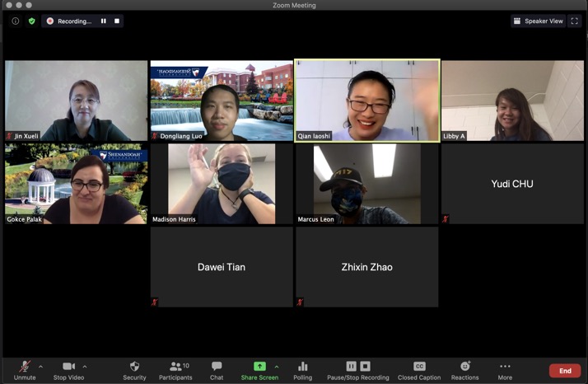Enter full screen mode icon
Viewport: 588px width, 384px height.
click(575, 21)
